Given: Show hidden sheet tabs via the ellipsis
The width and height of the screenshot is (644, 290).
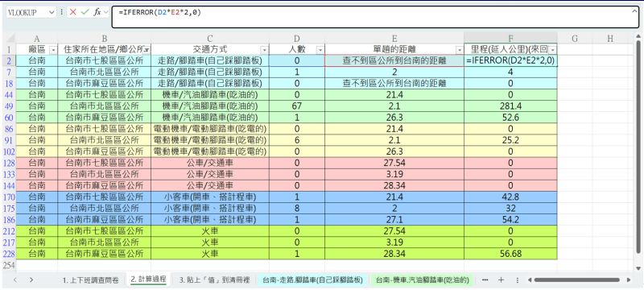Looking at the screenshot, I should (485, 280).
